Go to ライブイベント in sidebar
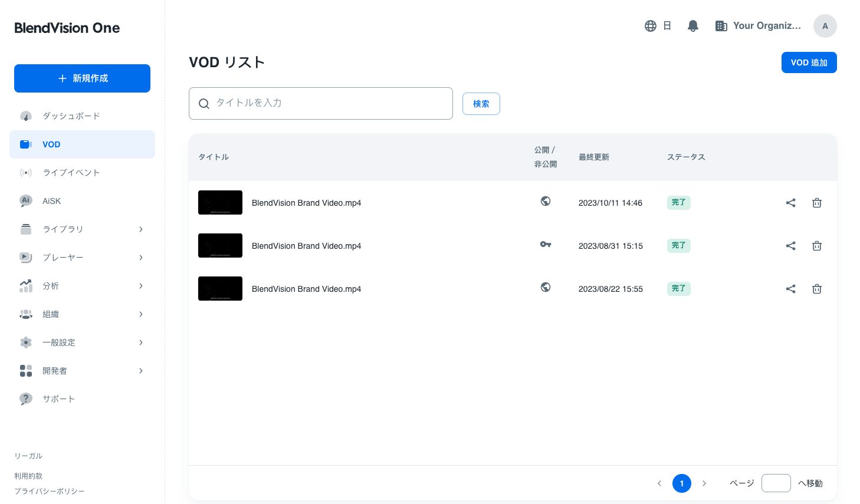This screenshot has height=504, width=860. (x=71, y=173)
